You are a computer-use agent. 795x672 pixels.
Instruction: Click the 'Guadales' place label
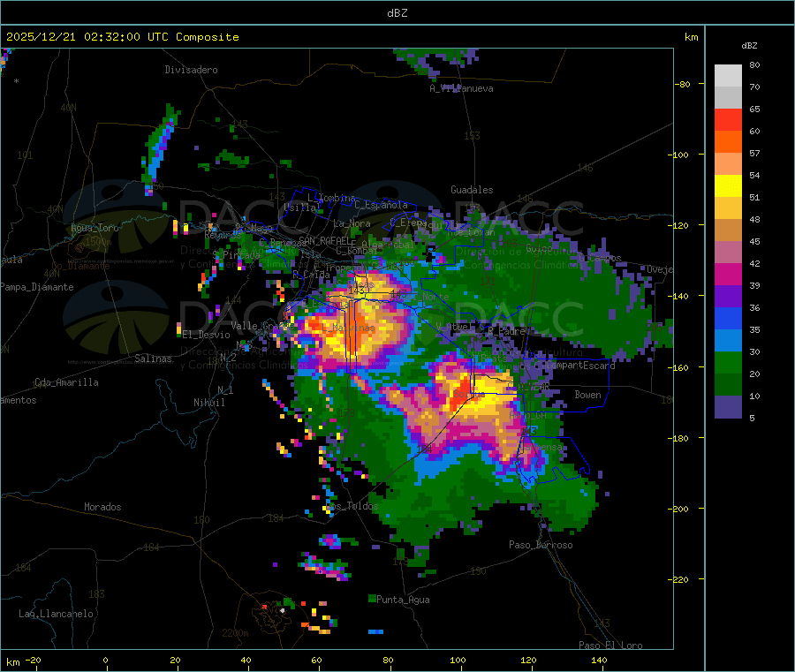tap(472, 190)
